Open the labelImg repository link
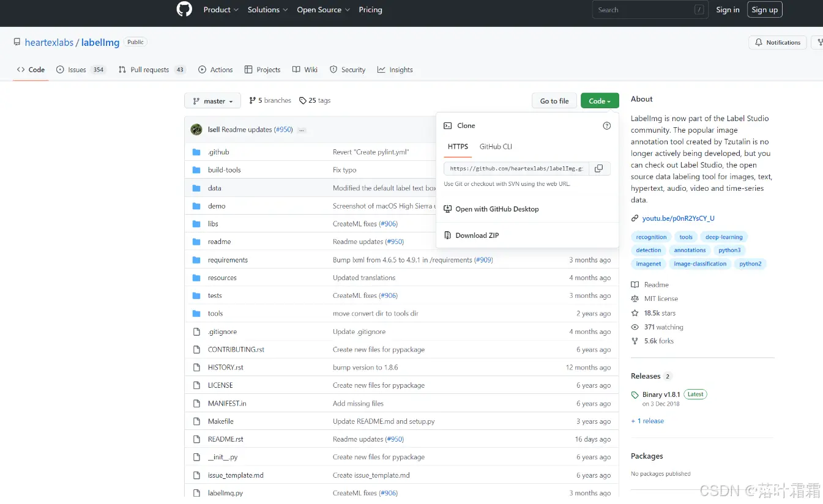This screenshot has height=504, width=823. point(100,42)
